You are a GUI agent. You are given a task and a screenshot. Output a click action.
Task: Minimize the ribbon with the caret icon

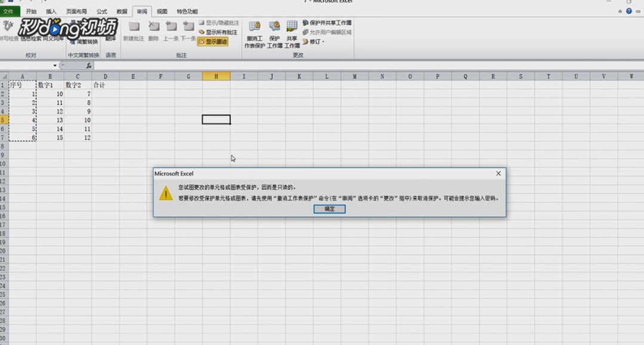click(x=620, y=11)
